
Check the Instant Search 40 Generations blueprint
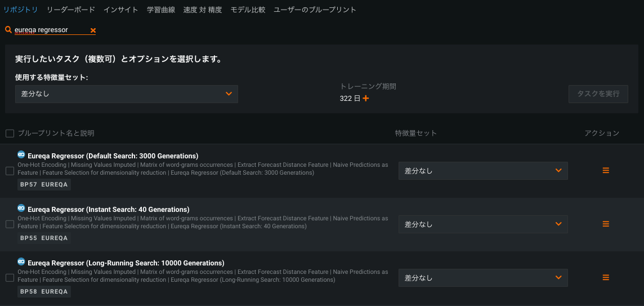(x=10, y=224)
